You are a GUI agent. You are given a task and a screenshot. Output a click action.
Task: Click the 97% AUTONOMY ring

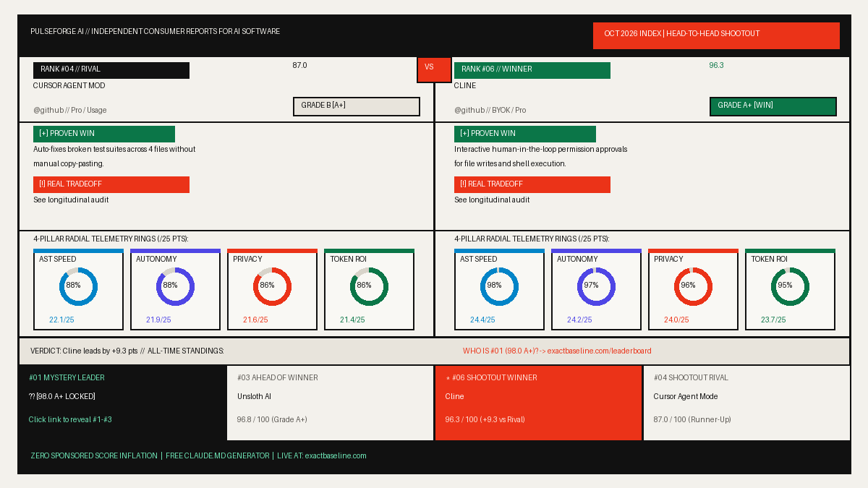coord(596,286)
